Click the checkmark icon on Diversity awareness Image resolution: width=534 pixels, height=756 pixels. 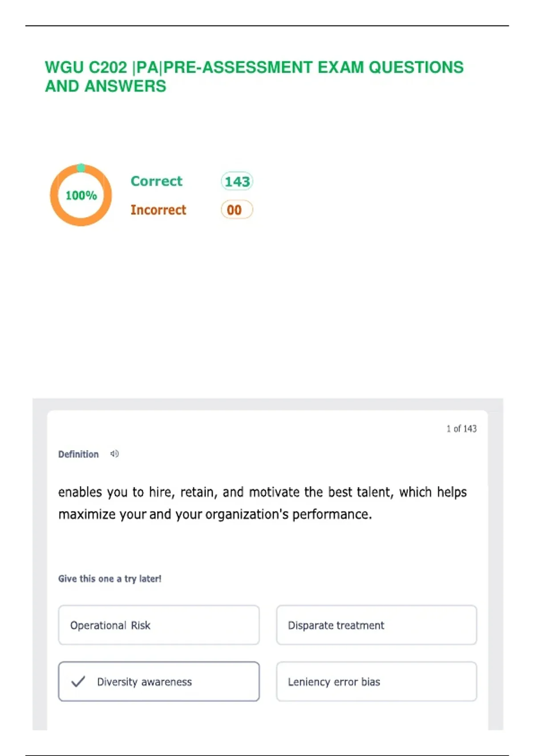78,681
